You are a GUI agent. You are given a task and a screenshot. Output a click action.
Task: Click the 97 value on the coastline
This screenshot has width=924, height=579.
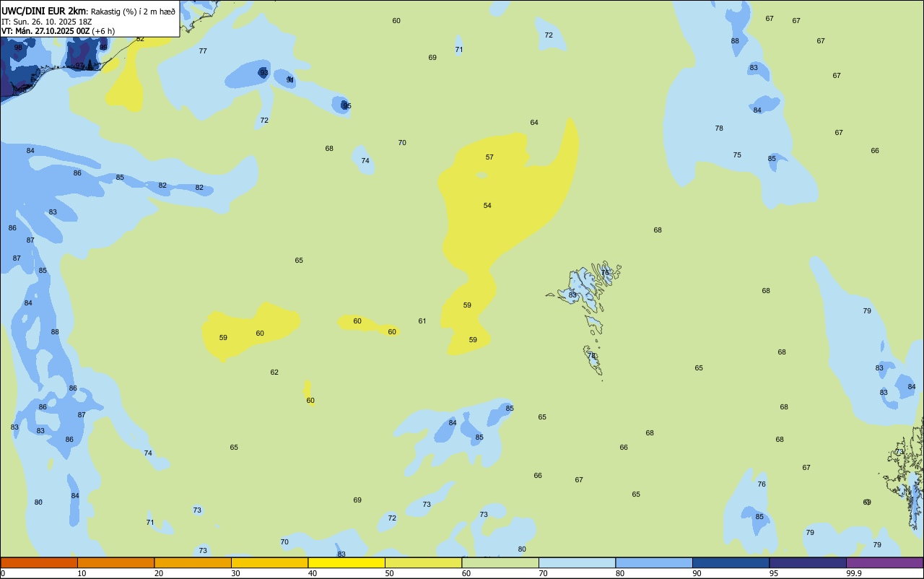[x=80, y=65]
